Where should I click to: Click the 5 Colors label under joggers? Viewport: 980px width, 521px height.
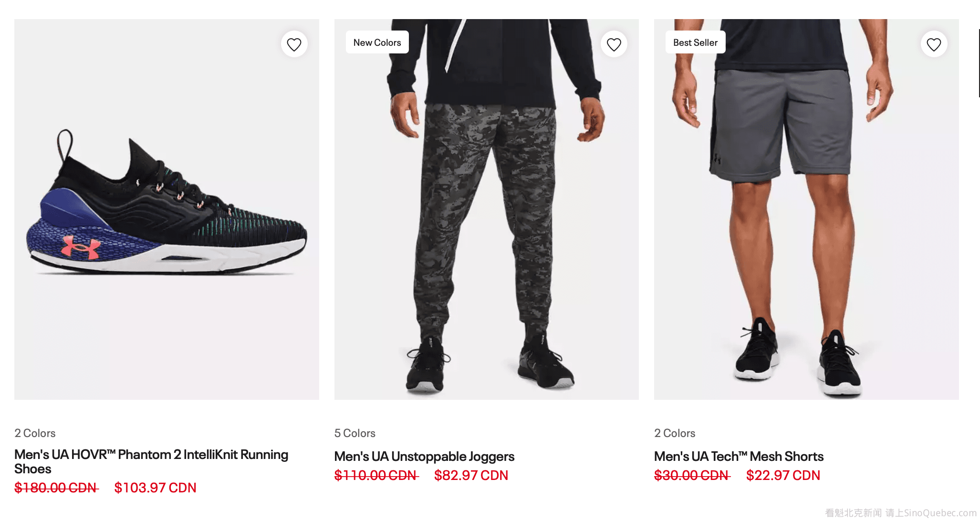click(354, 433)
